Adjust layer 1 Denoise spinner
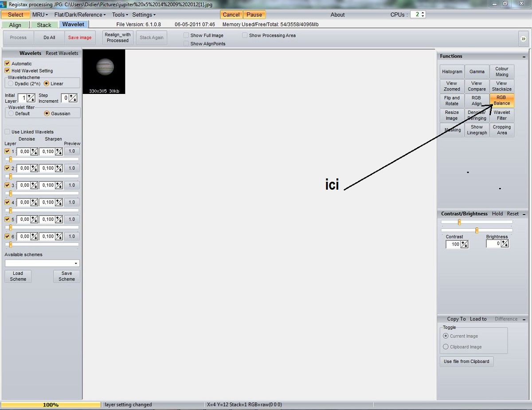Image resolution: width=532 pixels, height=410 pixels. [x=34, y=152]
